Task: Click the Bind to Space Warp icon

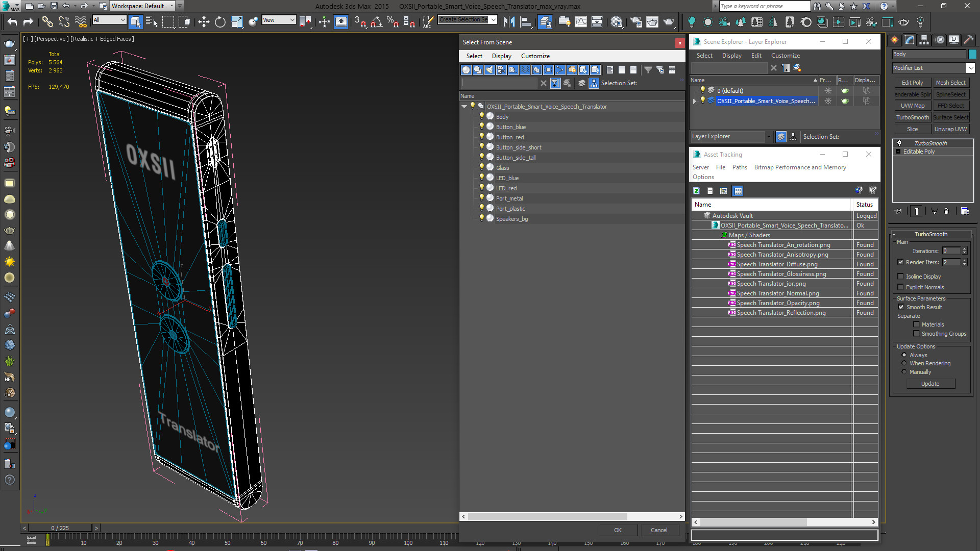Action: (80, 21)
